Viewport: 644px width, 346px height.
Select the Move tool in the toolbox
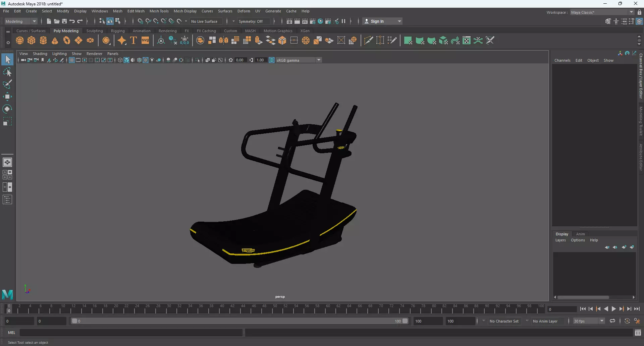[x=7, y=97]
